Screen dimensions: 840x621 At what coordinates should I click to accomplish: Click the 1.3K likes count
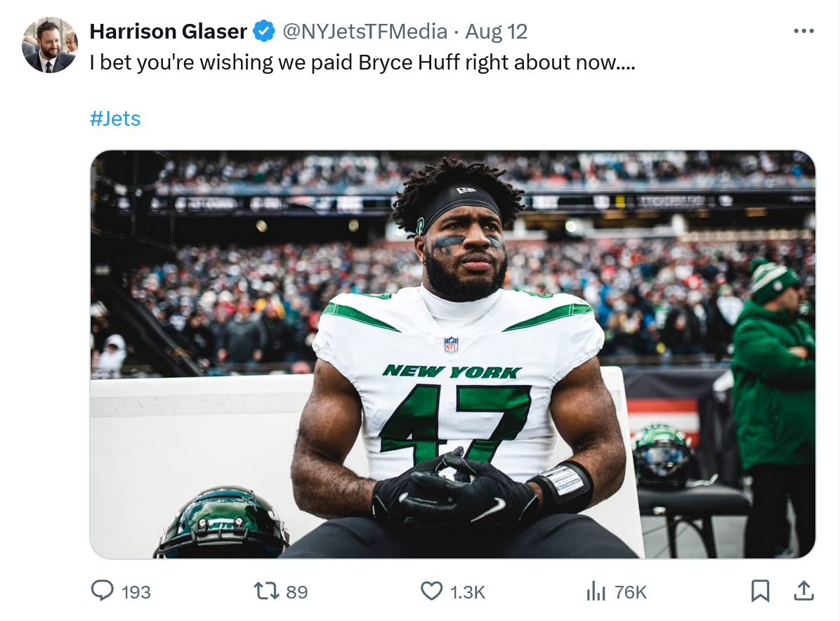[468, 592]
